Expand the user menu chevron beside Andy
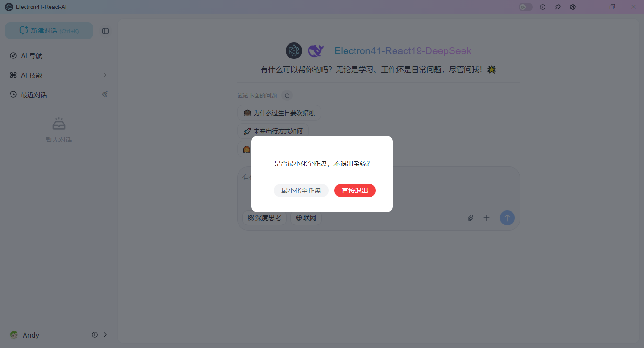The height and width of the screenshot is (348, 644). tap(105, 335)
